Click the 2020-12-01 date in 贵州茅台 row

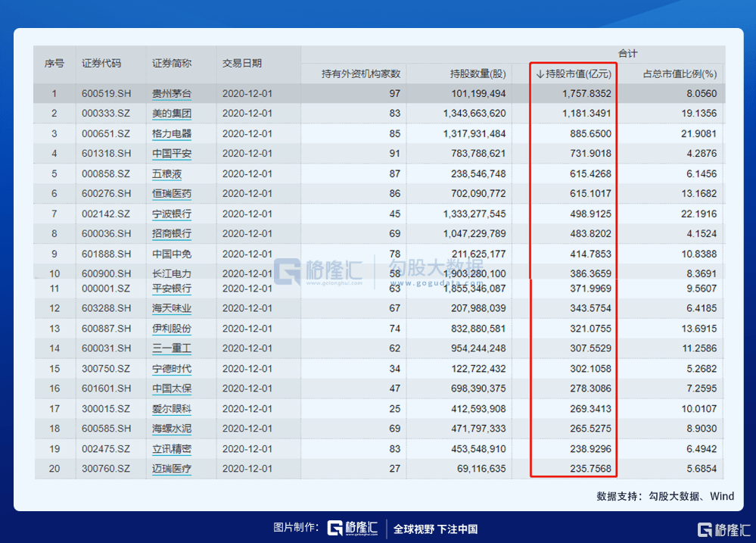click(x=247, y=94)
